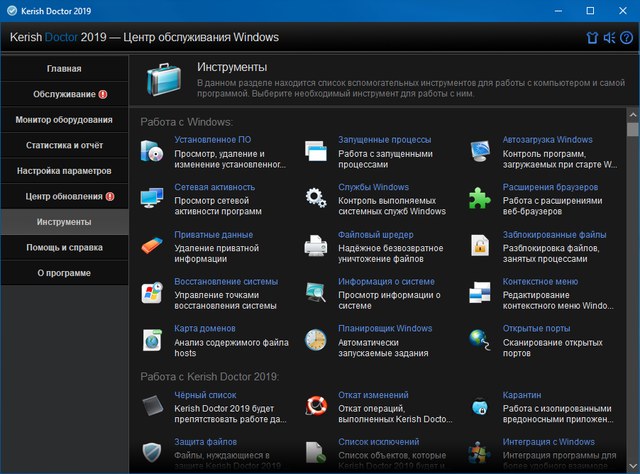
Task: Click the Службы Windows gear icon
Action: click(316, 198)
